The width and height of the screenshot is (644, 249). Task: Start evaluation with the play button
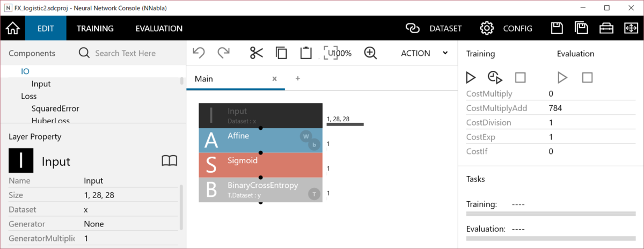pyautogui.click(x=562, y=78)
